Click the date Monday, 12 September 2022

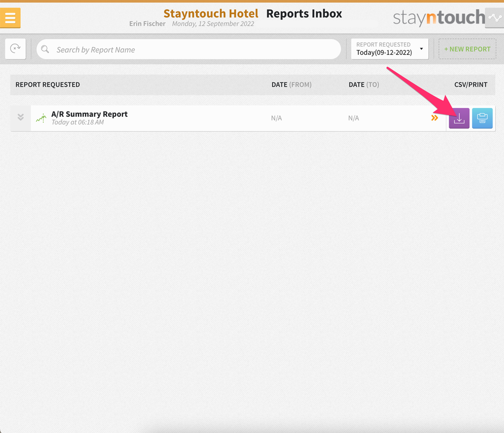click(213, 24)
